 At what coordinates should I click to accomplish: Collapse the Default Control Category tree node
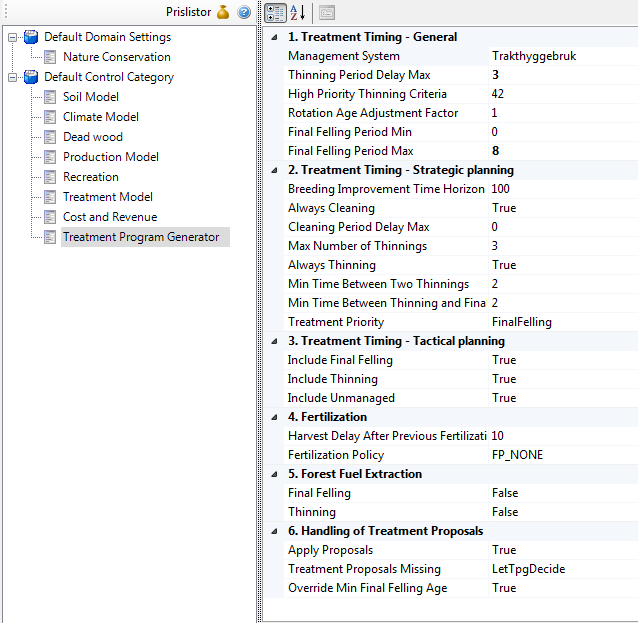coord(12,77)
